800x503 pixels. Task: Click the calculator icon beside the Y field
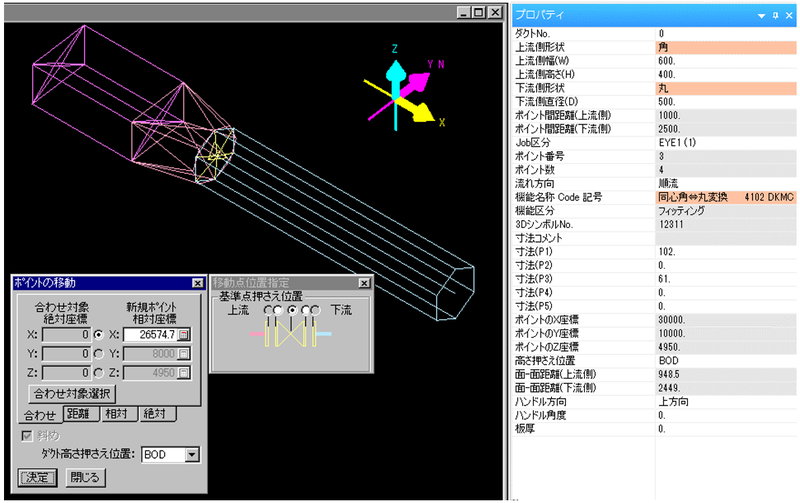[x=184, y=353]
